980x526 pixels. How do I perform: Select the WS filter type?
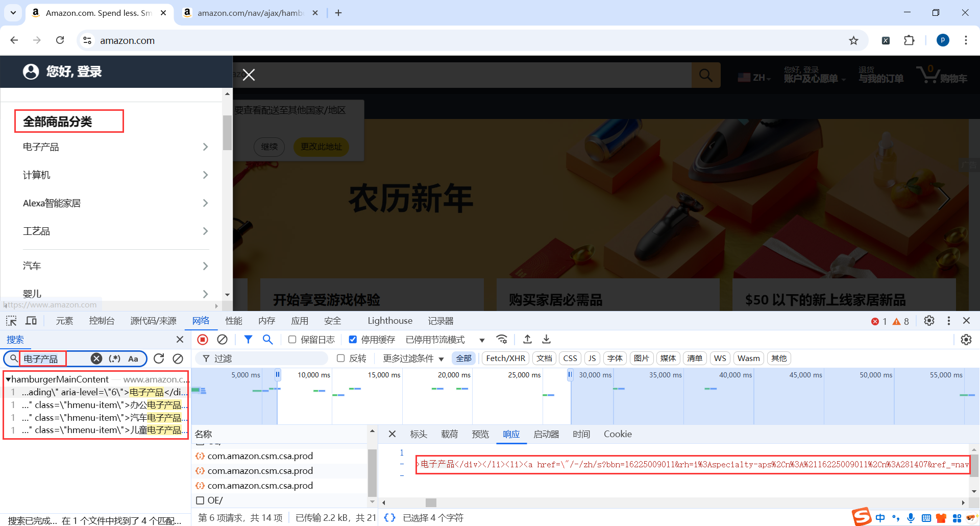click(720, 358)
